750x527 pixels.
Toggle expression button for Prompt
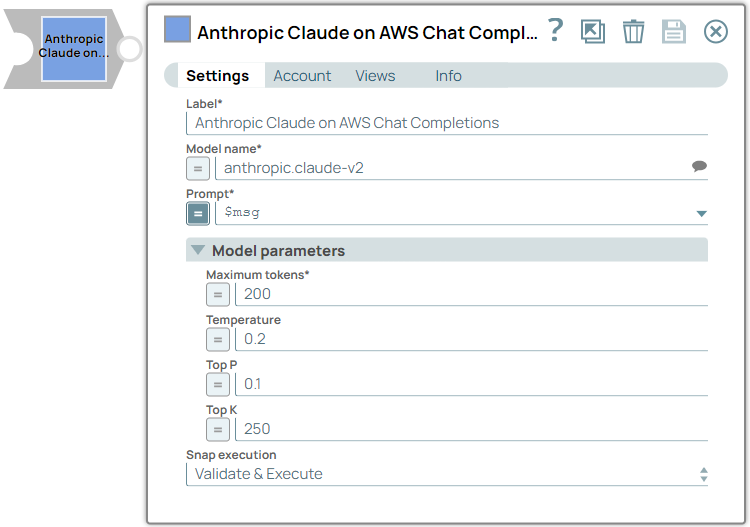[198, 213]
